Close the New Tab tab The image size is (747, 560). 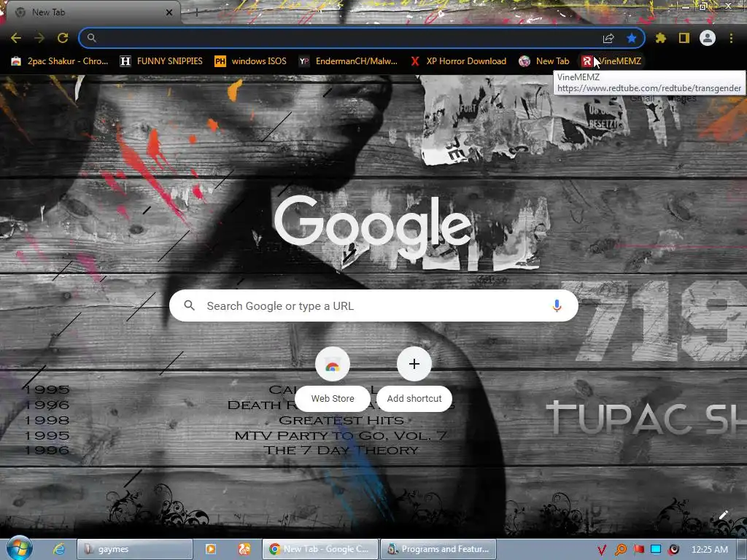[x=169, y=12]
